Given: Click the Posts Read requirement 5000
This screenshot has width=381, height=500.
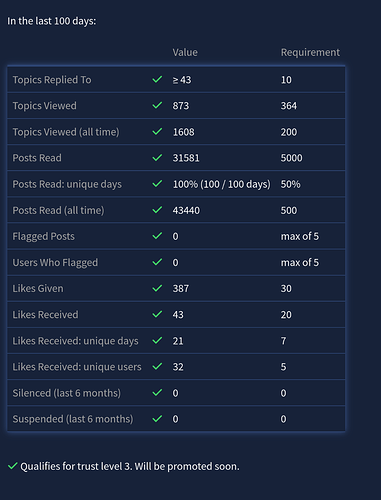Looking at the screenshot, I should pyautogui.click(x=291, y=158).
